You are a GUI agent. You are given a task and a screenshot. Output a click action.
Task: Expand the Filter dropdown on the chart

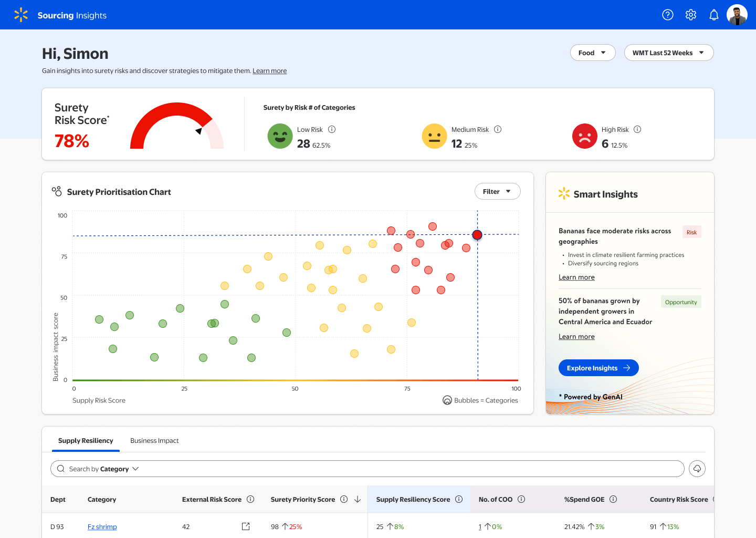click(x=497, y=191)
